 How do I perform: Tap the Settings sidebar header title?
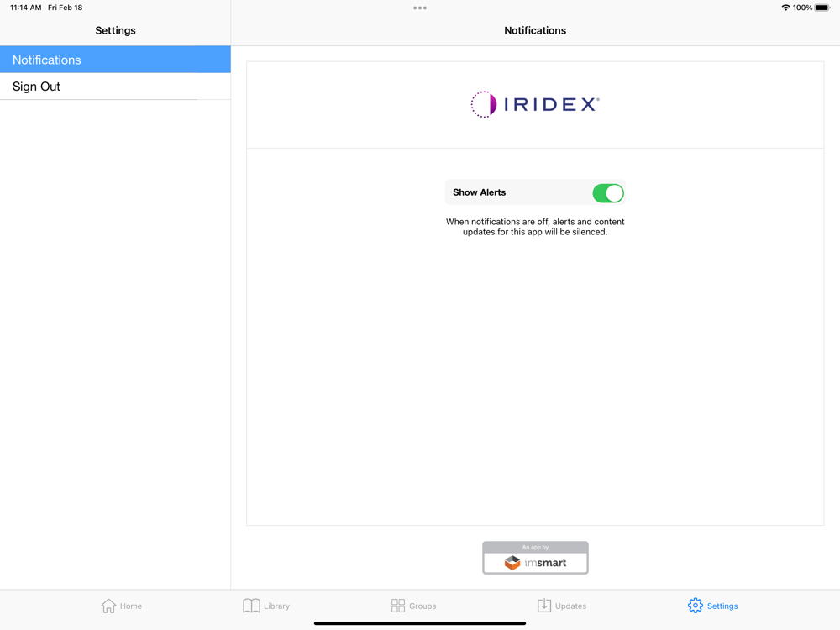(x=115, y=30)
